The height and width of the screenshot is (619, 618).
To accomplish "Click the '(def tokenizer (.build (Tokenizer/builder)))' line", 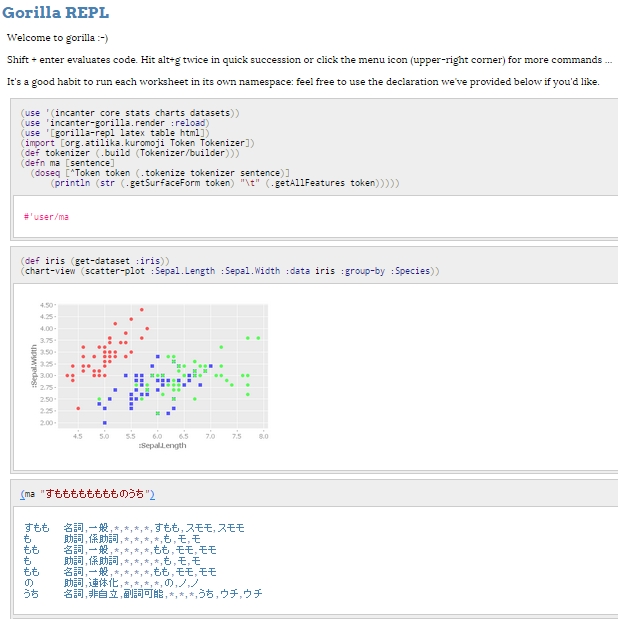I will point(130,153).
